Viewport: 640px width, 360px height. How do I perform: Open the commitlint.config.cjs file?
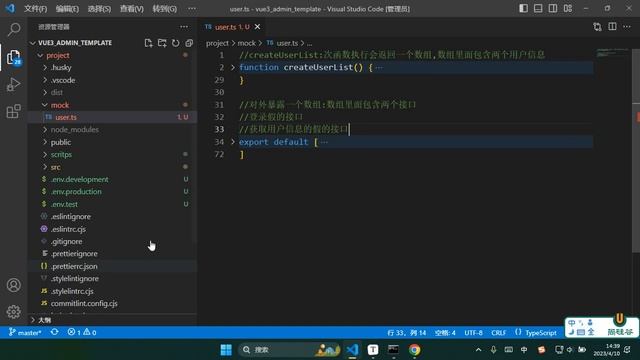(x=112, y=303)
